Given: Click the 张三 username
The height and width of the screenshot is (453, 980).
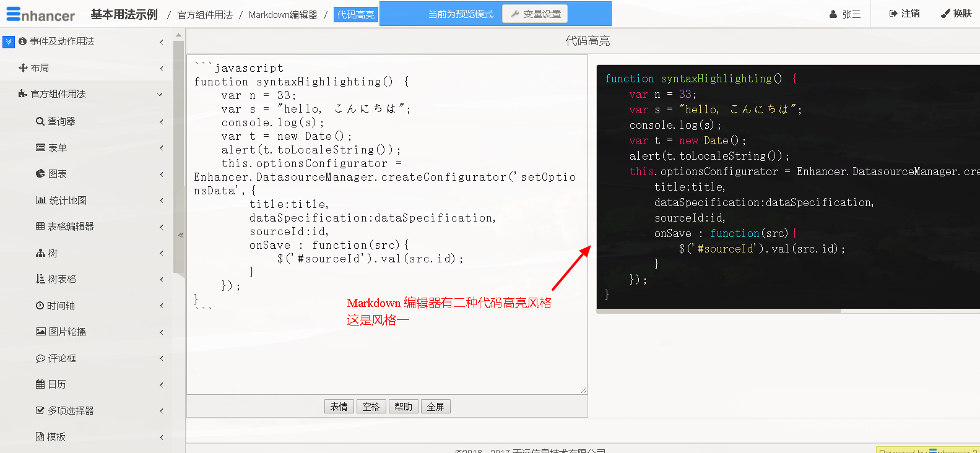Looking at the screenshot, I should click(852, 14).
